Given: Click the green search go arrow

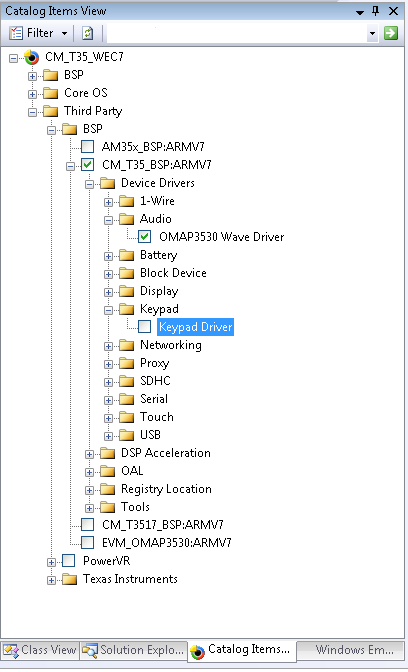Looking at the screenshot, I should pyautogui.click(x=390, y=33).
